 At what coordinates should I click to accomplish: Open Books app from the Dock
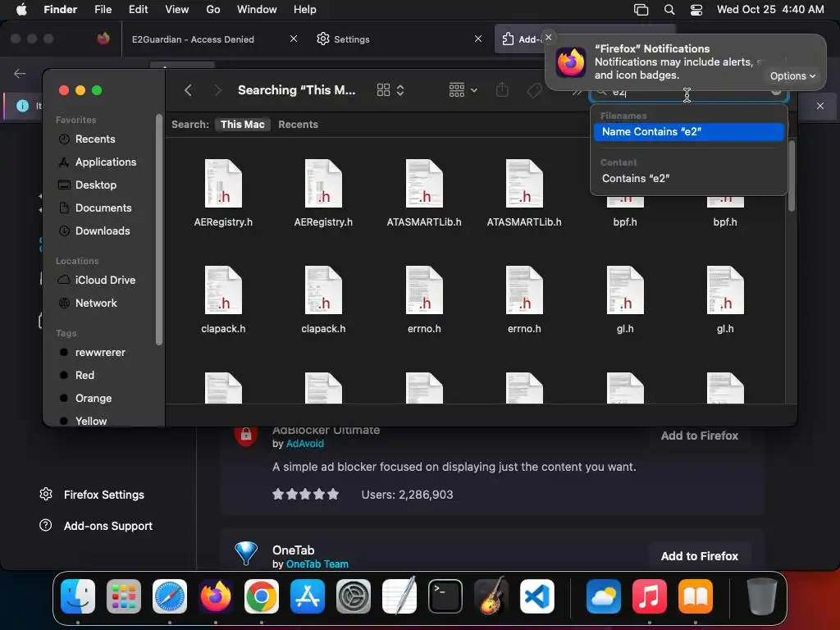tap(696, 596)
